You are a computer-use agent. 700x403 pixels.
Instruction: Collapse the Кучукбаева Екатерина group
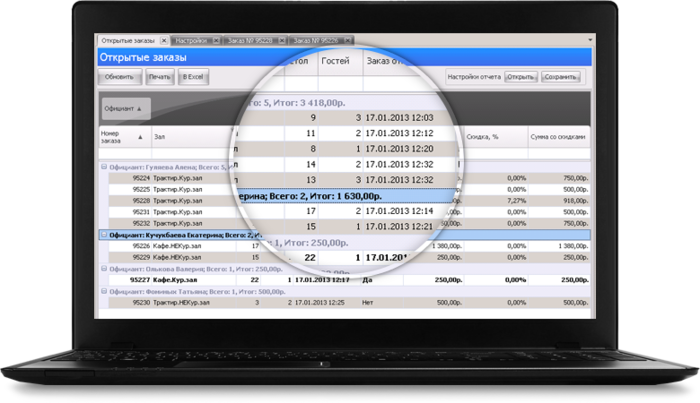(x=103, y=234)
